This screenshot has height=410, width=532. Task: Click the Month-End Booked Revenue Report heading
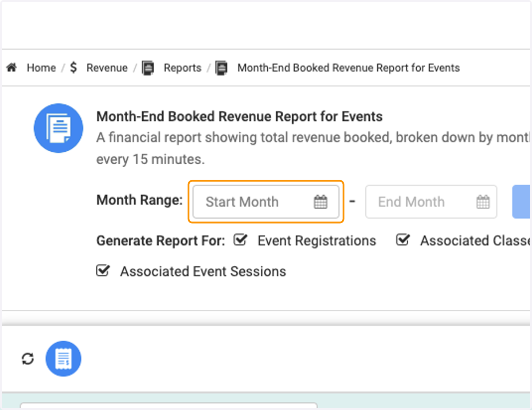pyautogui.click(x=239, y=117)
